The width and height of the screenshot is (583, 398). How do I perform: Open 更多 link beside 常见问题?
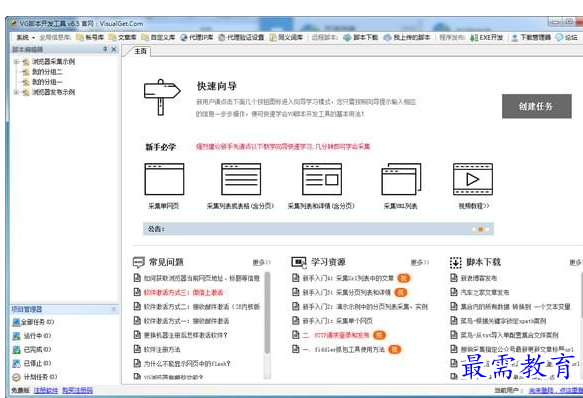point(262,263)
